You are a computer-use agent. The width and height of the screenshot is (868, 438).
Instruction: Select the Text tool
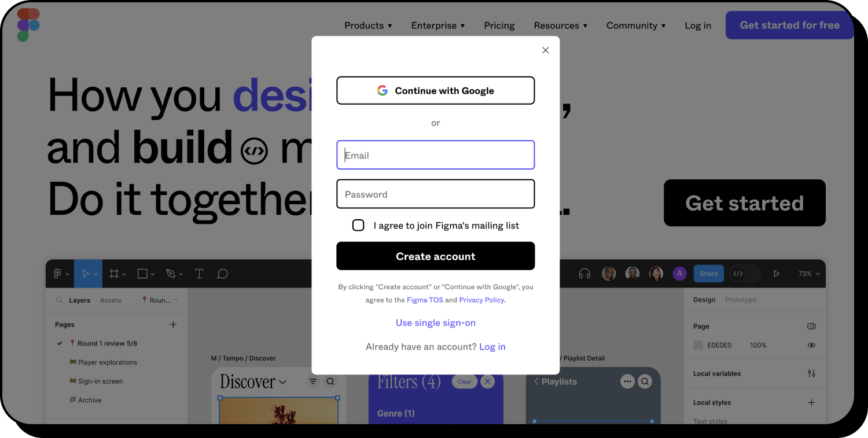[199, 274]
